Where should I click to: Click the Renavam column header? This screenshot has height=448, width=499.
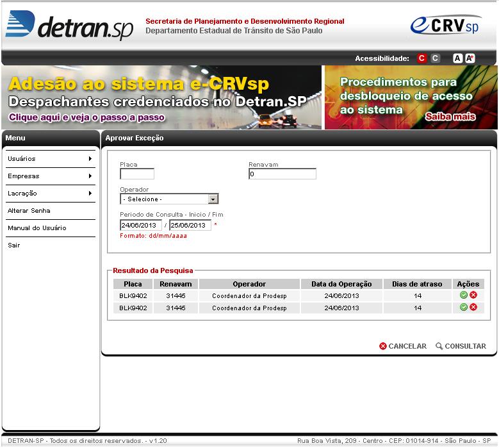[176, 284]
